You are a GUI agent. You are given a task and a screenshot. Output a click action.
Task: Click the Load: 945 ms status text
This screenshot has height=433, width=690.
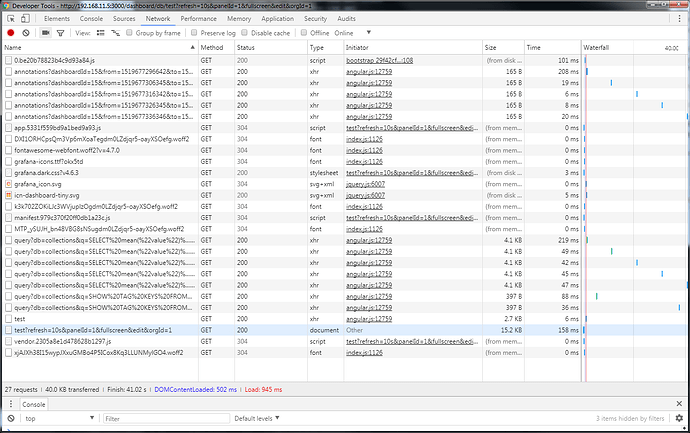point(264,389)
